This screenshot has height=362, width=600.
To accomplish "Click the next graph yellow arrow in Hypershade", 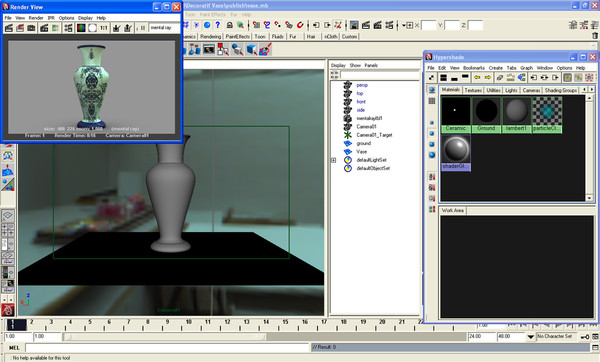I will (x=488, y=78).
